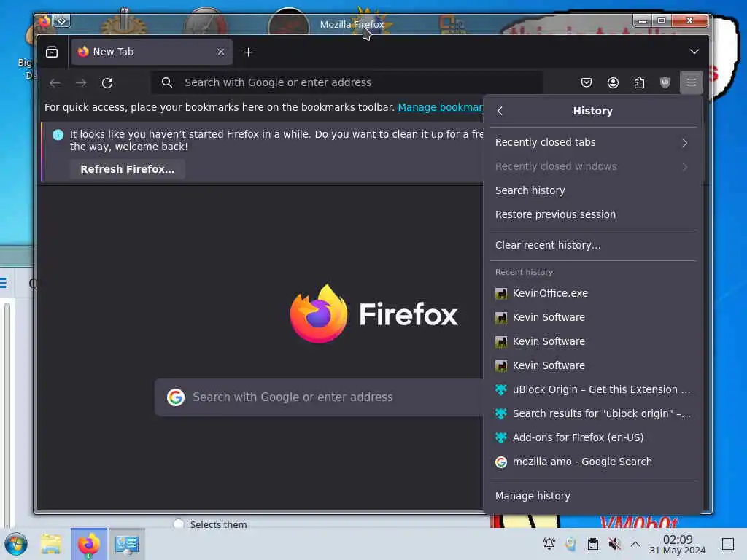The height and width of the screenshot is (560, 747).
Task: Open the Start menu orb
Action: coord(16,544)
